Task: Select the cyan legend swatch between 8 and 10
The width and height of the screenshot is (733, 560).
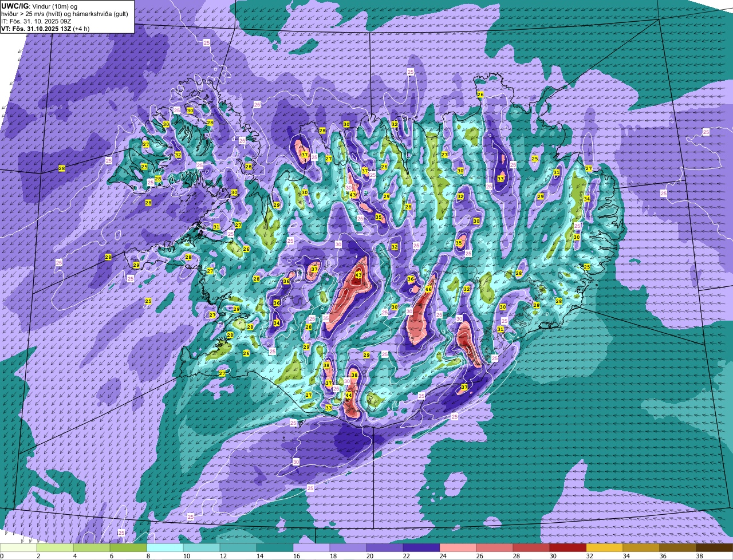Action: [x=165, y=547]
